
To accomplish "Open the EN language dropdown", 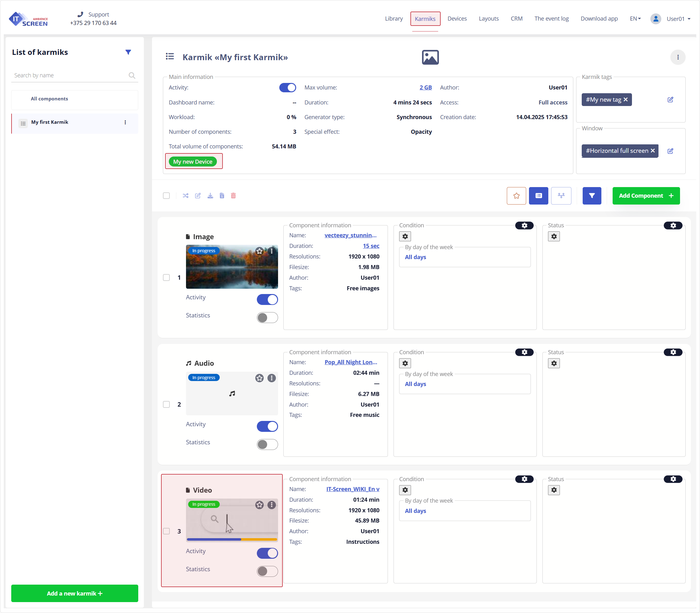I will [x=635, y=19].
